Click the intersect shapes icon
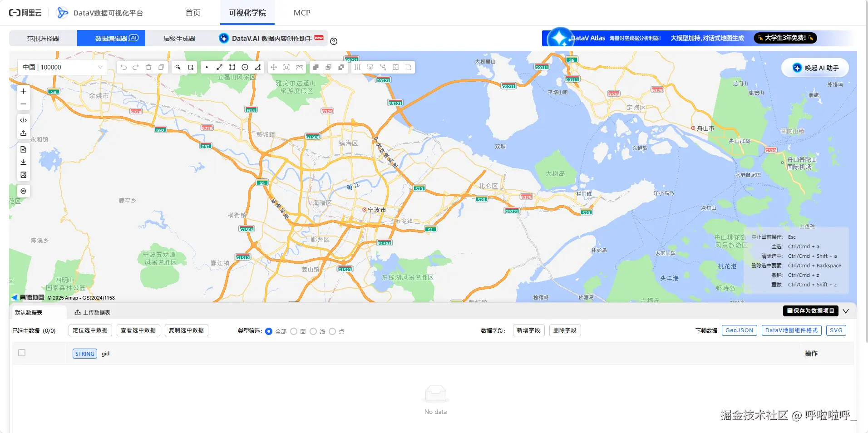Viewport: 868px width, 433px height. [328, 67]
